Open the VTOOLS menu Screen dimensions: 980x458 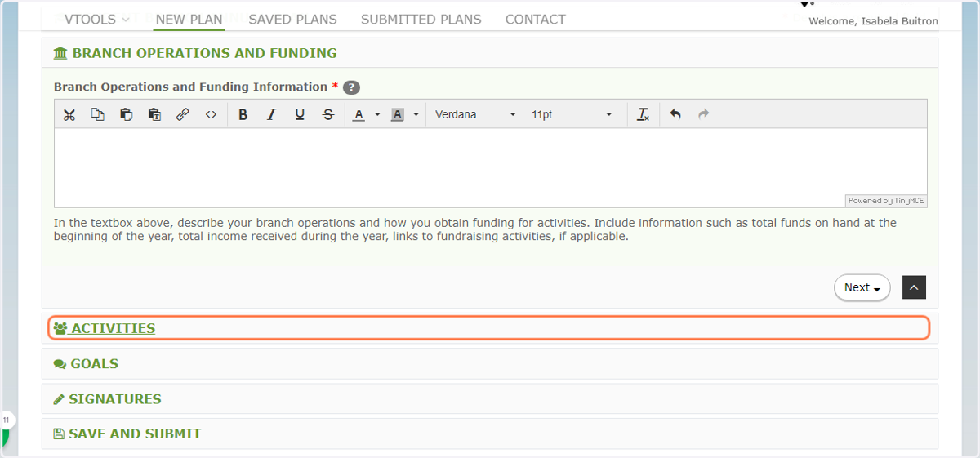tap(96, 20)
